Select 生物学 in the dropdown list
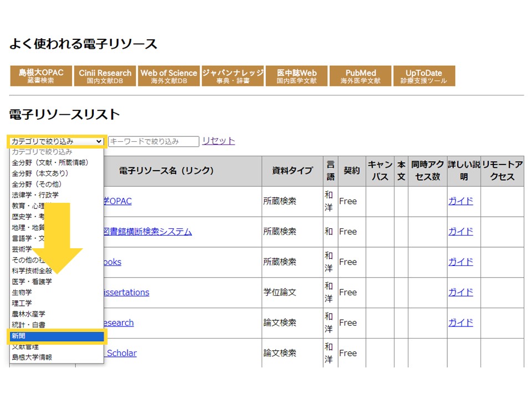This screenshot has width=532, height=399. pos(57,293)
